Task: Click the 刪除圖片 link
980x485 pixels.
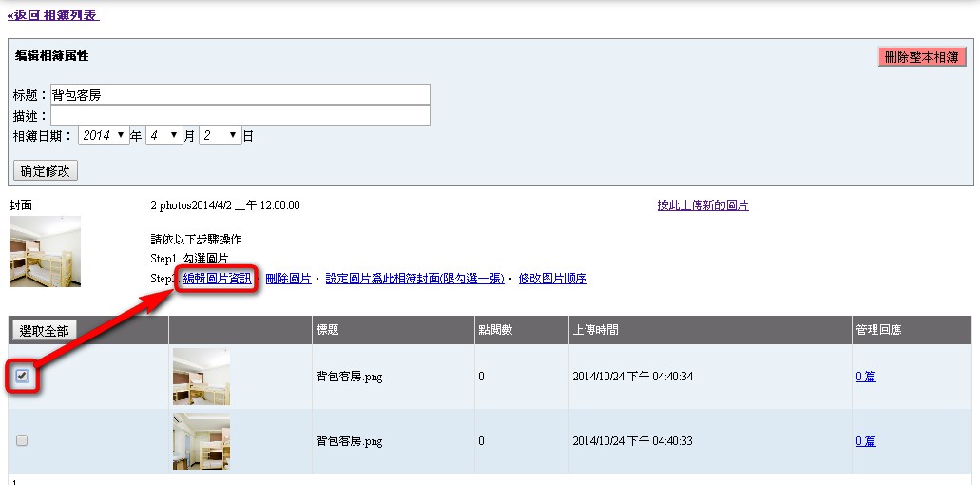Action: (288, 279)
